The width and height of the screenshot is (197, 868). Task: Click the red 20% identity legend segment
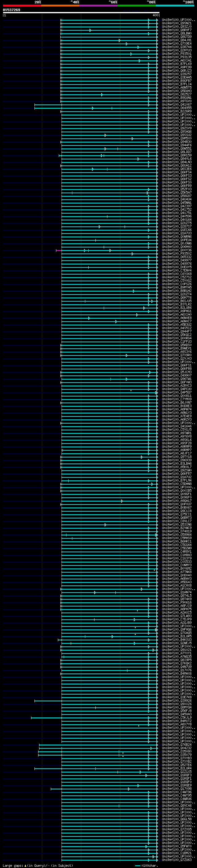(22, 6)
